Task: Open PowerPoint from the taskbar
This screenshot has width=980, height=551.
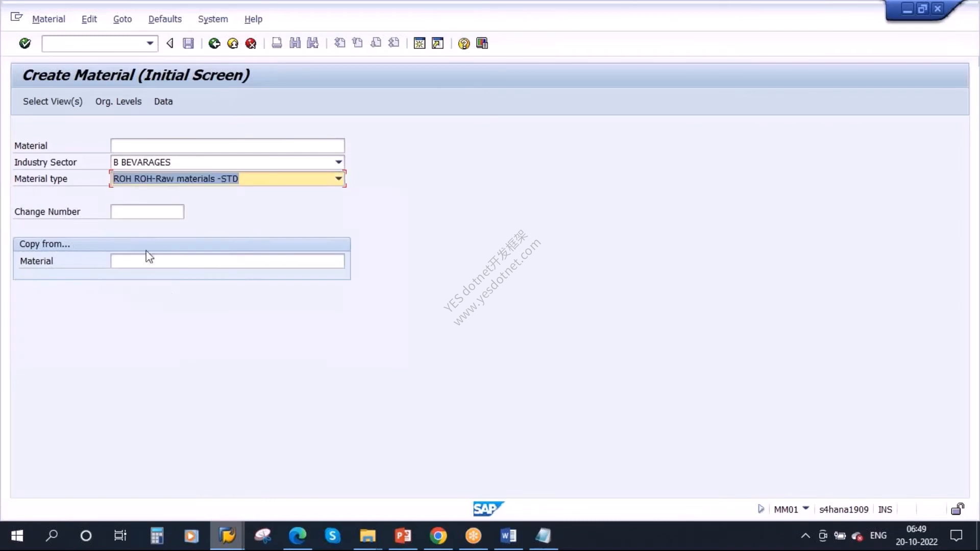Action: [403, 536]
